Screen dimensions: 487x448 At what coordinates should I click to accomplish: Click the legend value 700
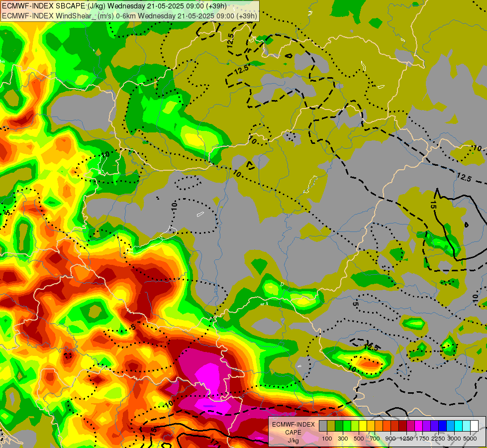click(375, 439)
